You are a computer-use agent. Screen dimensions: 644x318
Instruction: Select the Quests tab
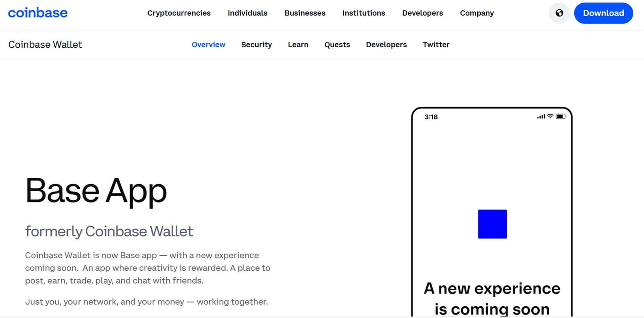click(337, 44)
